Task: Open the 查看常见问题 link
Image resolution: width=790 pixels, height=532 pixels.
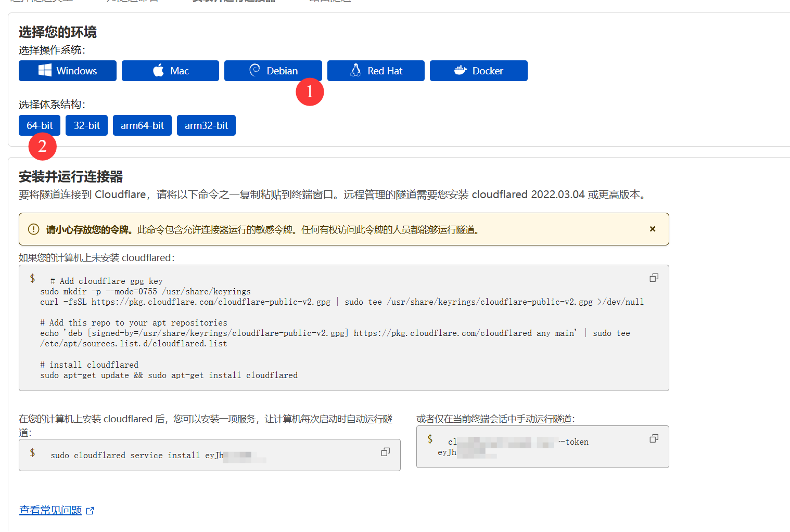Action: [x=50, y=510]
